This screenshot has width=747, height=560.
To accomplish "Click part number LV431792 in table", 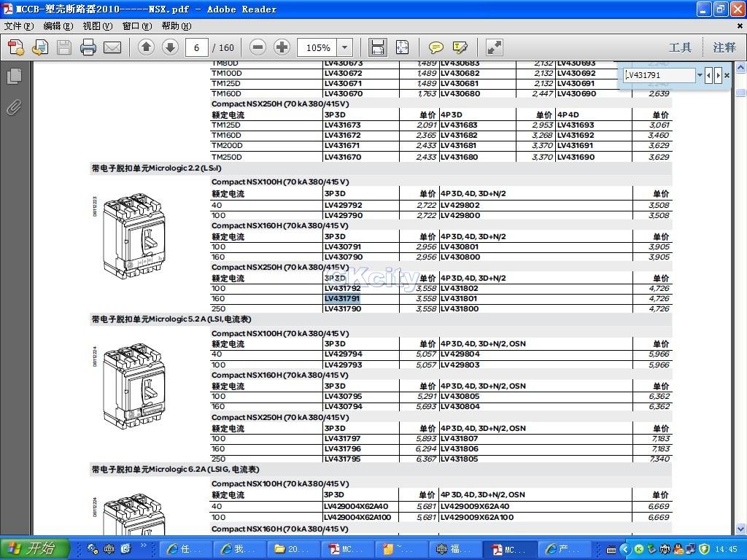I will click(343, 288).
